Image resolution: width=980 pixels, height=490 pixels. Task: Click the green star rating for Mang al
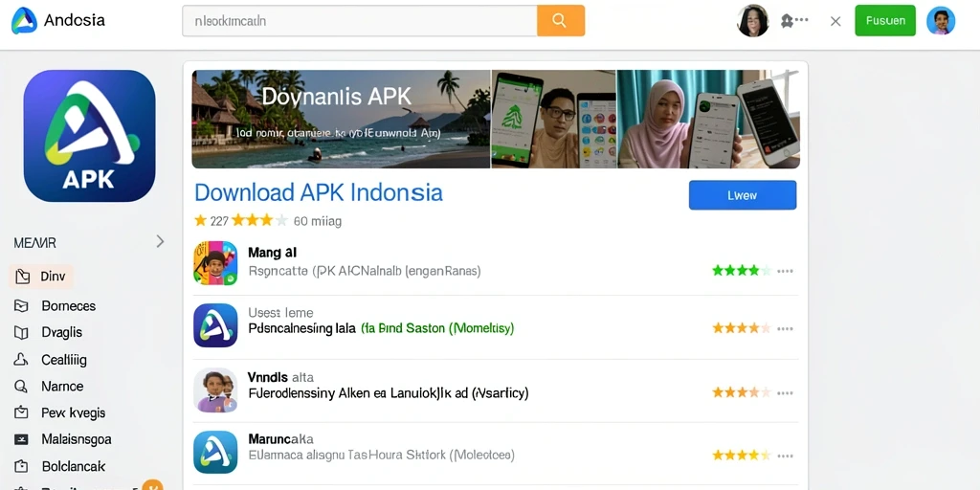point(742,271)
